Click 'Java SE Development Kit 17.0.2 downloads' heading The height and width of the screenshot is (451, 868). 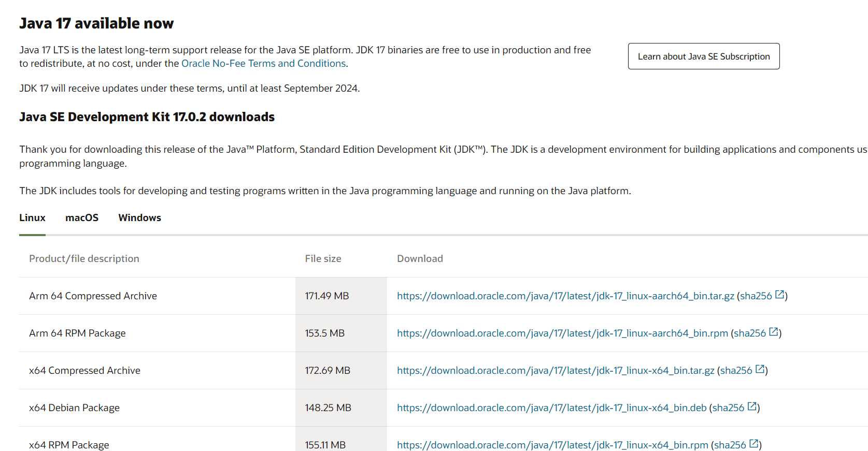[x=147, y=117]
